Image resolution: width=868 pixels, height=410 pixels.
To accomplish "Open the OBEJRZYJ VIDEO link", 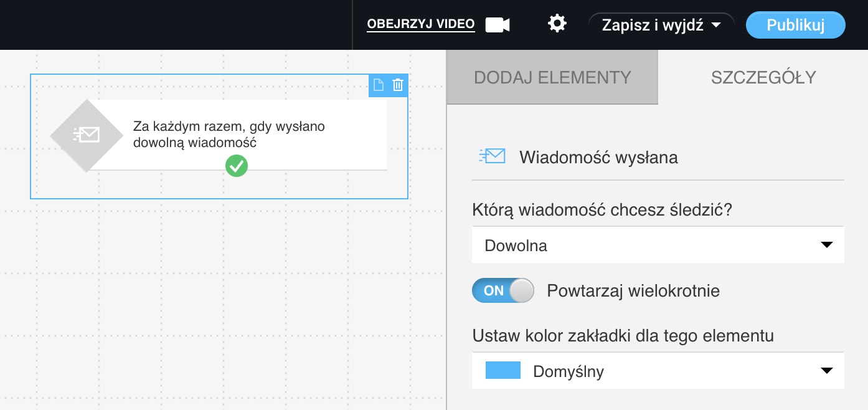I will pyautogui.click(x=421, y=24).
